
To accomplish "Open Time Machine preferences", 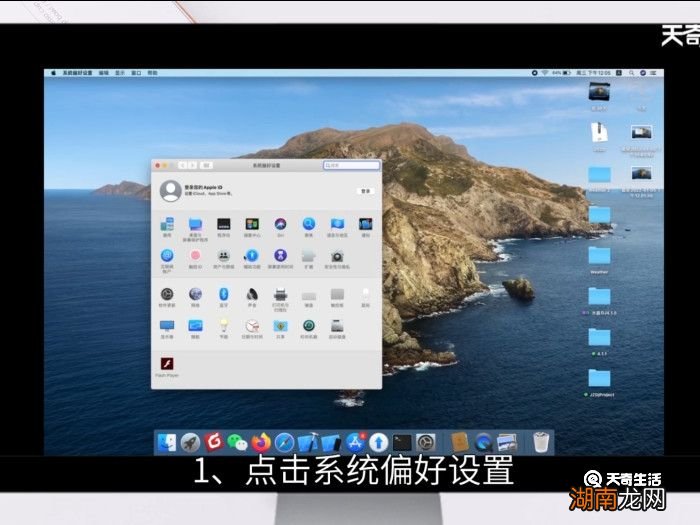I will [x=310, y=326].
